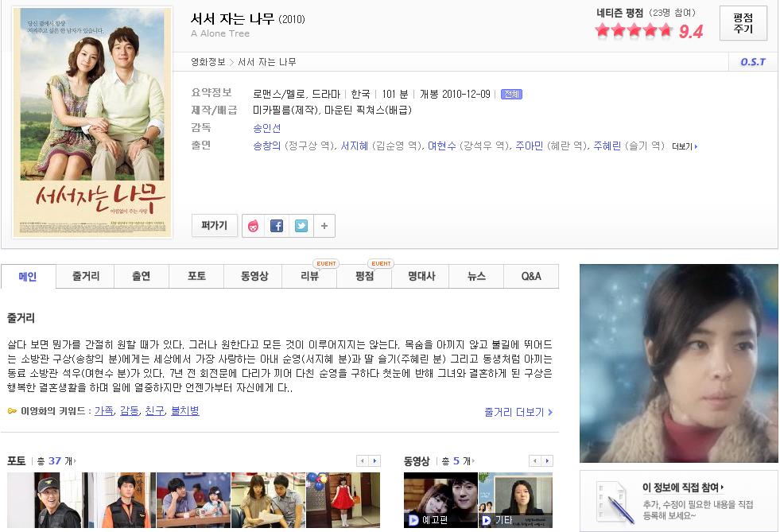The height and width of the screenshot is (532, 780).
Task: Play the 예고편 trailer thumbnail
Action: click(x=440, y=499)
